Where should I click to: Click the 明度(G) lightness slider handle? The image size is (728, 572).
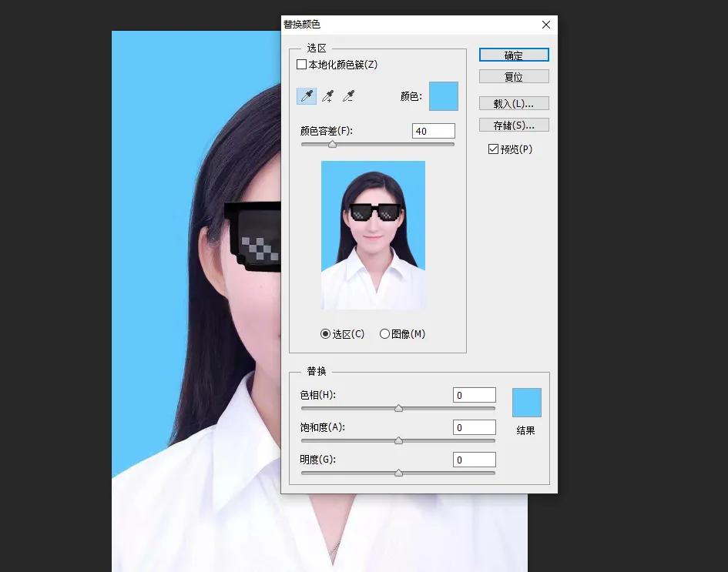(398, 473)
